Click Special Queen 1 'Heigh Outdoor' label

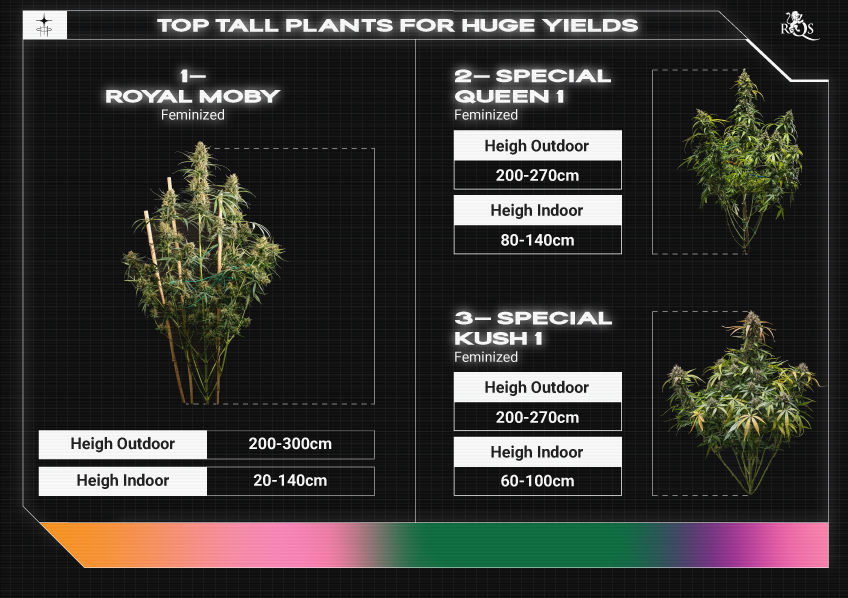[x=538, y=146]
